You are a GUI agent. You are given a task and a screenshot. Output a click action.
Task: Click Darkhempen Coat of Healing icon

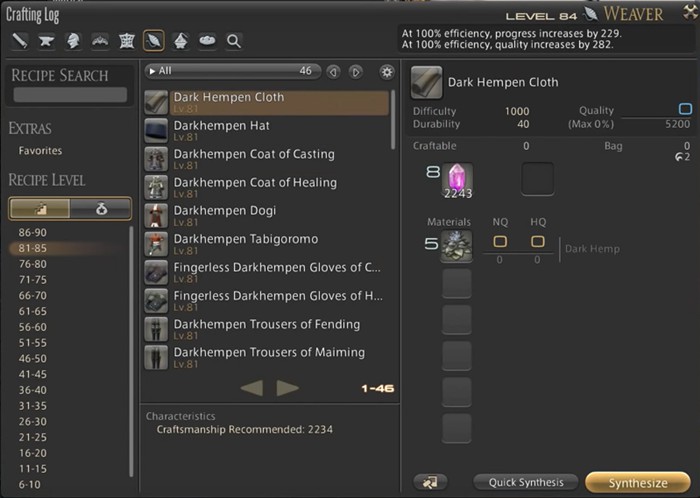156,187
